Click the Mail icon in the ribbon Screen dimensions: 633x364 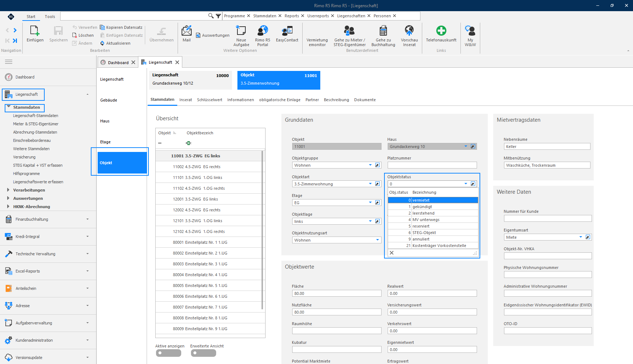pyautogui.click(x=187, y=31)
